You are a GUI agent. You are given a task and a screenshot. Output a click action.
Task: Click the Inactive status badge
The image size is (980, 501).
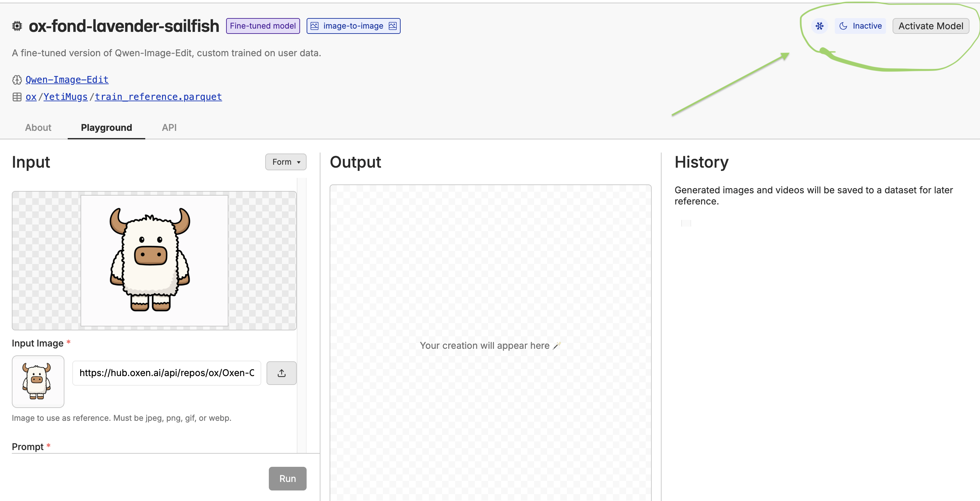pos(861,26)
